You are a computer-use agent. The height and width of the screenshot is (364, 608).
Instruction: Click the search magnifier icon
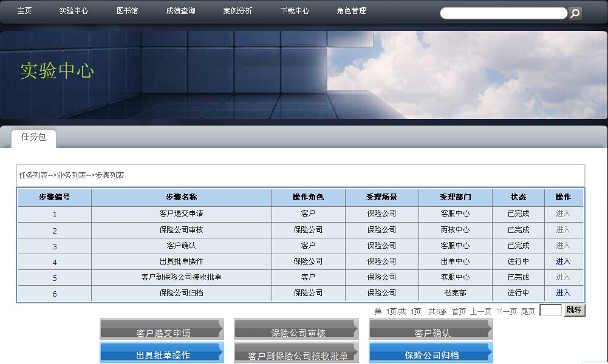click(x=575, y=13)
